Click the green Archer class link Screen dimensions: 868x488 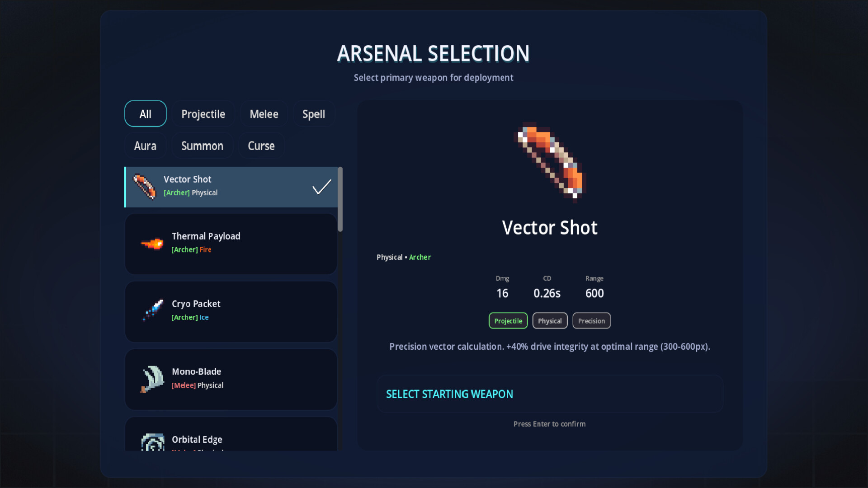[x=420, y=257]
